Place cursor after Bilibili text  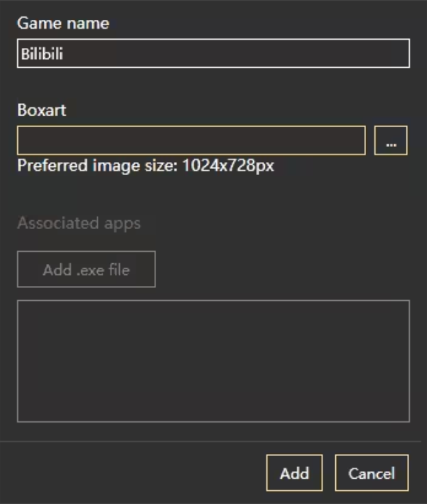click(x=66, y=54)
